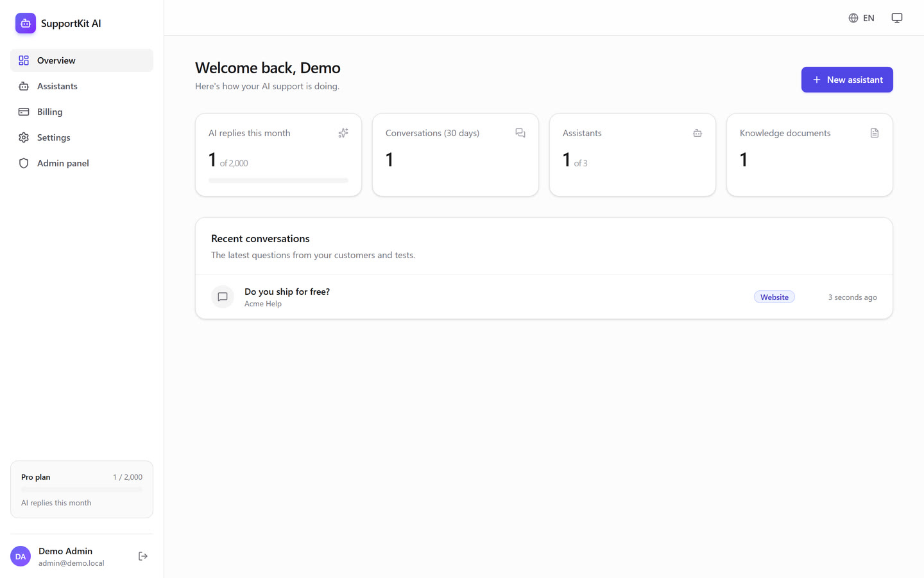Click the Billing credit card icon

pos(24,112)
